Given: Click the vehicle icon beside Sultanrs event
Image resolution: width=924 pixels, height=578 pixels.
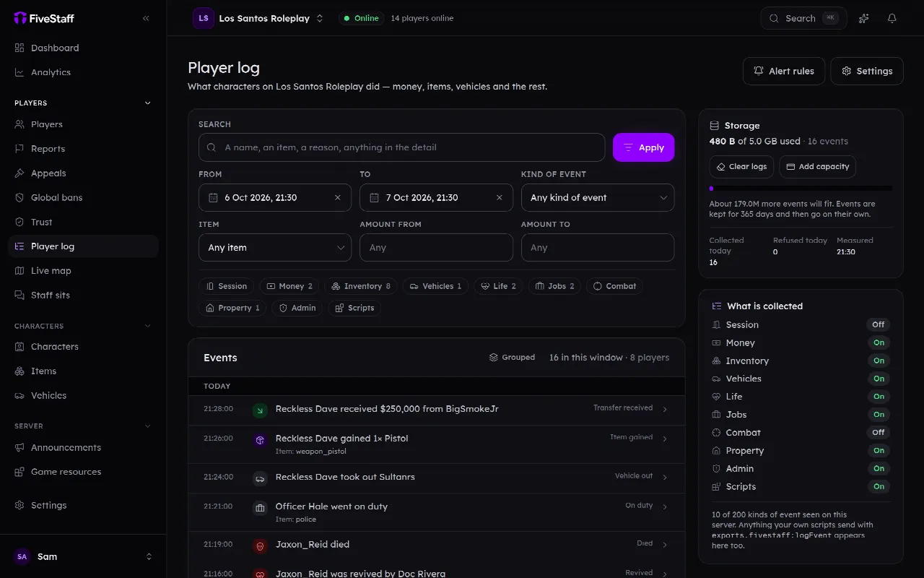Looking at the screenshot, I should (x=260, y=478).
